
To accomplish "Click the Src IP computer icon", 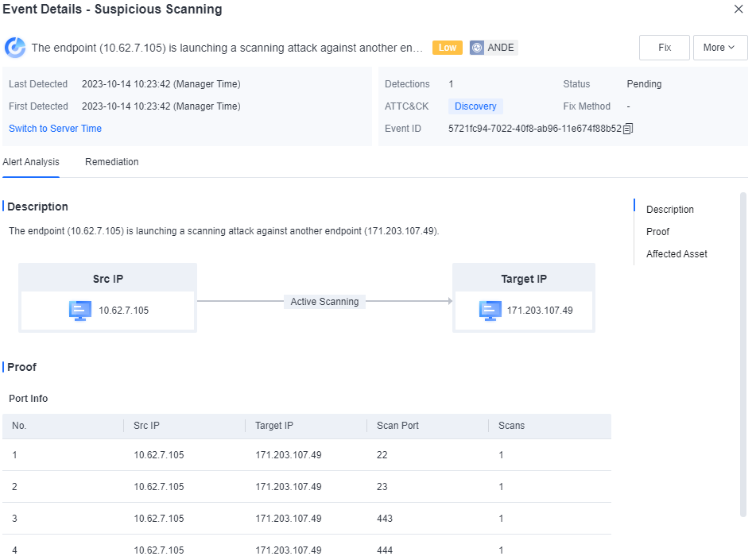I will coord(80,311).
